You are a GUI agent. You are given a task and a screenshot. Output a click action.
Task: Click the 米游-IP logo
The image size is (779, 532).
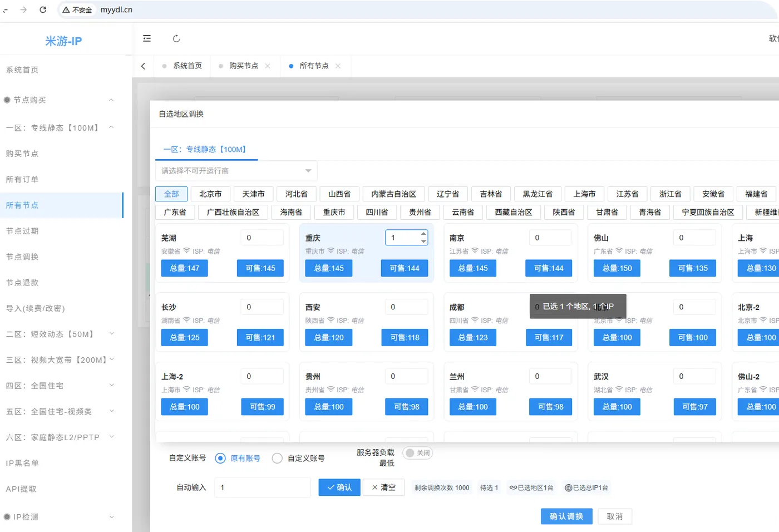(x=63, y=41)
